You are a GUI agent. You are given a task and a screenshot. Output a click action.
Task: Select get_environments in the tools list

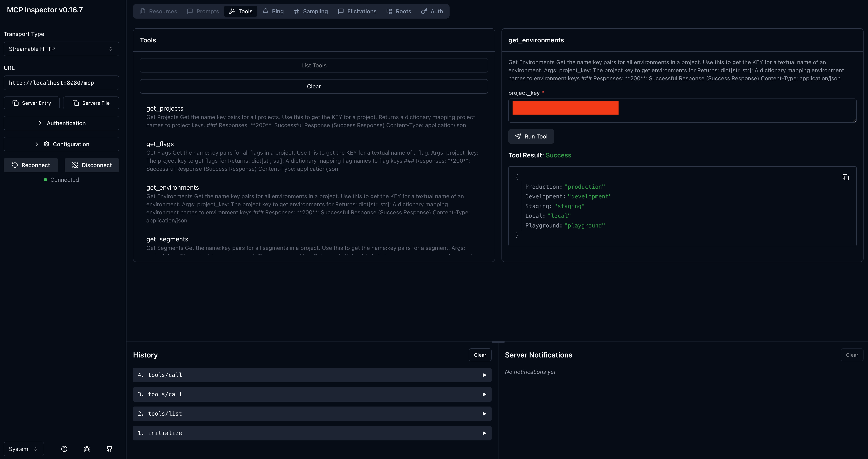click(x=314, y=204)
